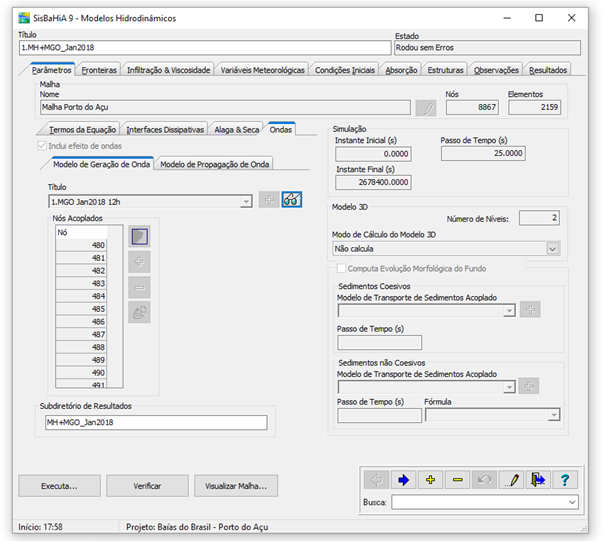Open Variáveis Meteorológicas tab
The height and width of the screenshot is (542, 605).
pos(262,70)
